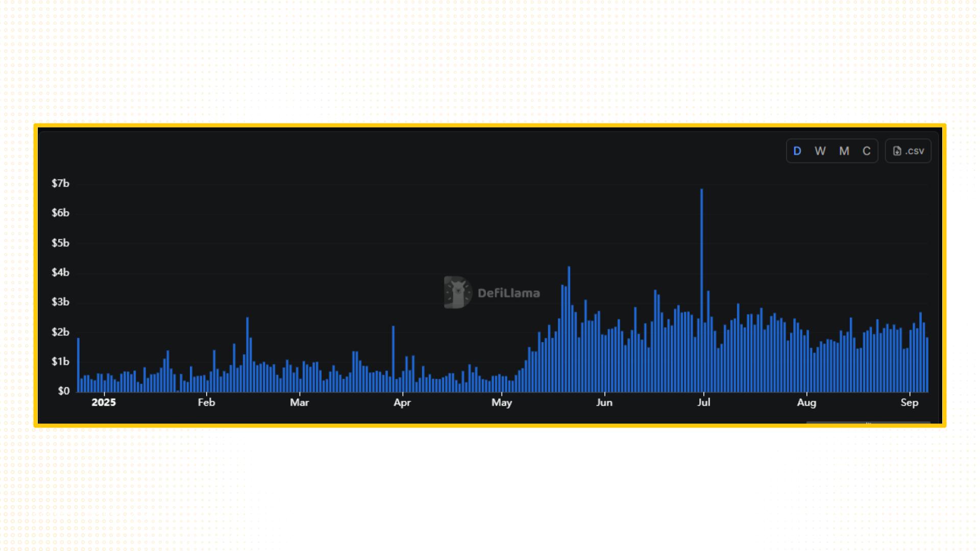Click the $7b label on the y-axis
Image resolution: width=980 pixels, height=551 pixels.
point(60,183)
